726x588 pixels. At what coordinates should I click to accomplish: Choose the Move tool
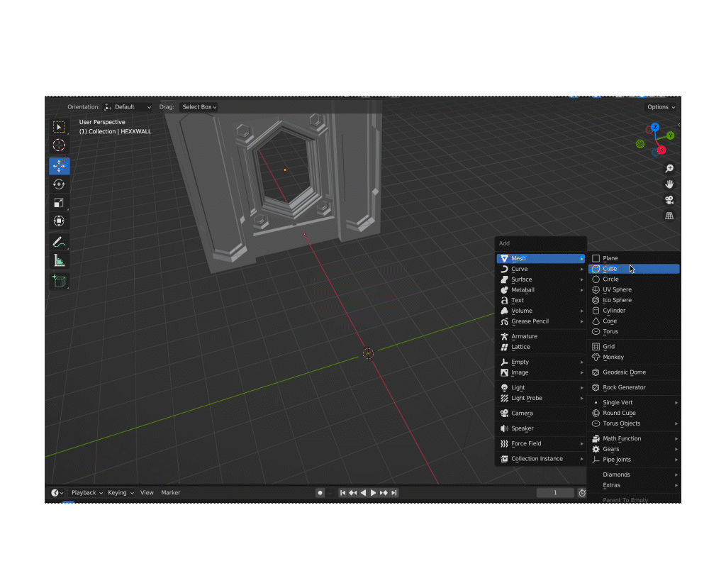click(60, 166)
